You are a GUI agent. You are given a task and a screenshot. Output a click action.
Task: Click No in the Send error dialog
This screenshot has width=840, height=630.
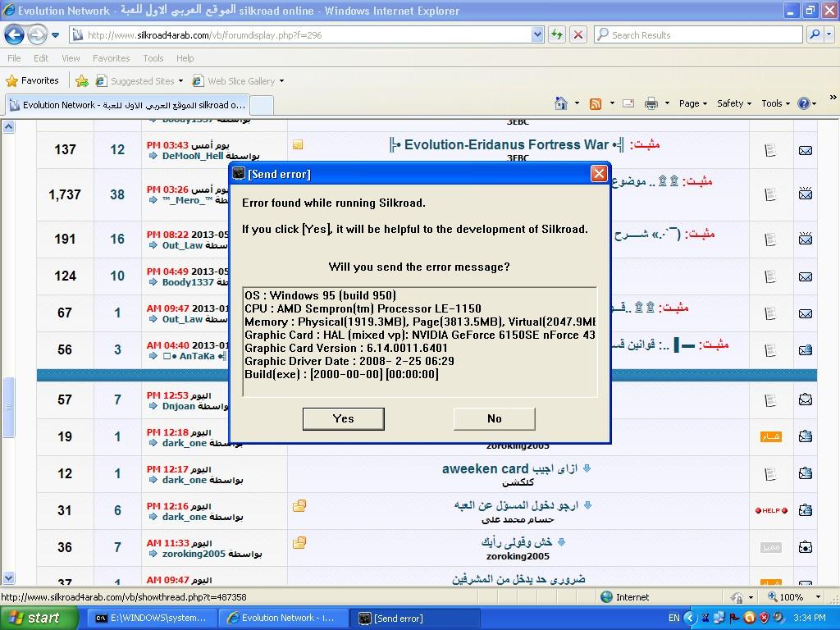pos(494,419)
